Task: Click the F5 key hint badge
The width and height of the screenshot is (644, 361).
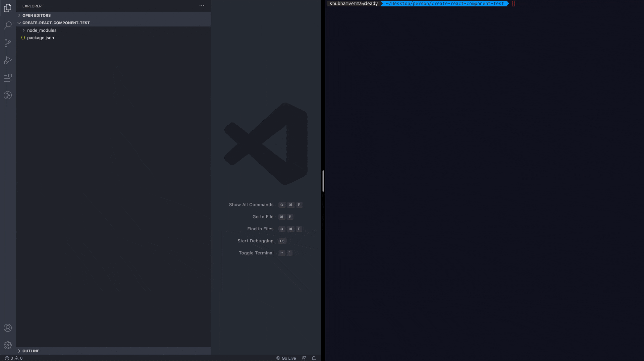Action: click(x=282, y=241)
